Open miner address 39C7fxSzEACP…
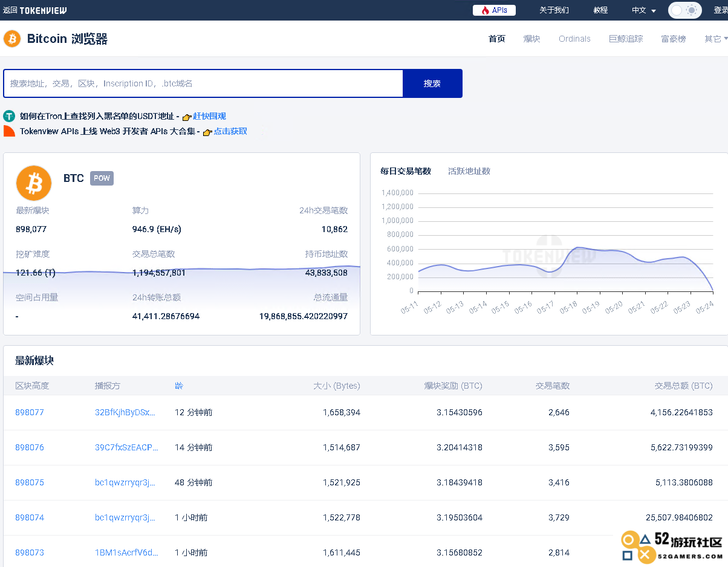Screen dimensions: 728x567 126,447
